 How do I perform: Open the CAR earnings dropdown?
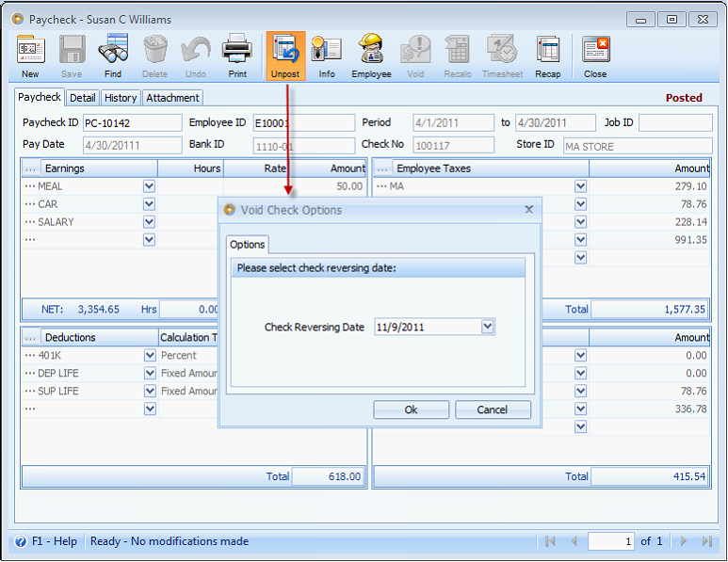149,204
